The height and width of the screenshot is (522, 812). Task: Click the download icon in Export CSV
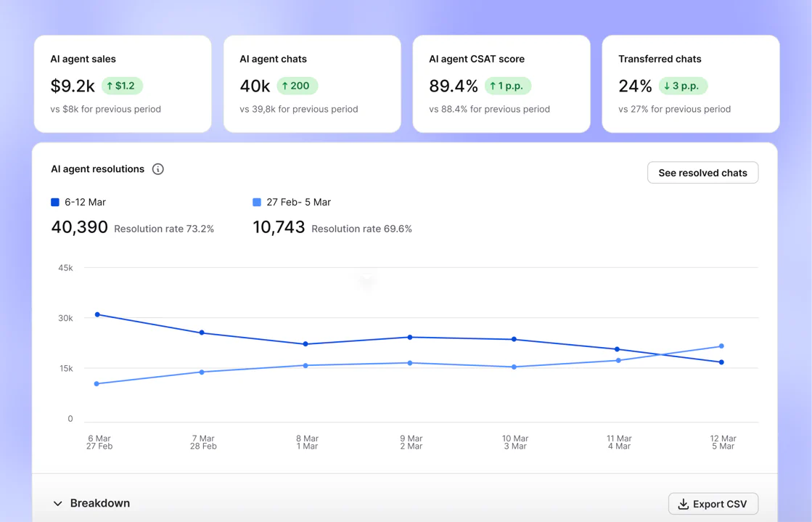coord(684,504)
